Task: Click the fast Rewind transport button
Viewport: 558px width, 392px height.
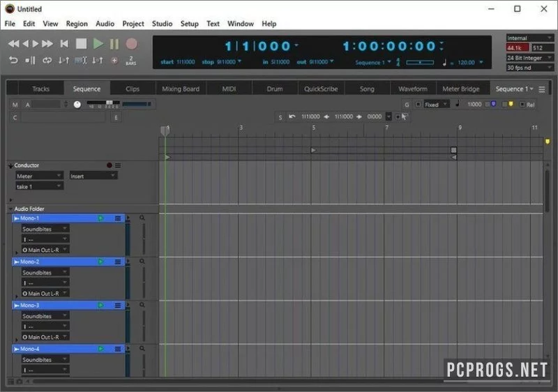Action: (x=13, y=44)
